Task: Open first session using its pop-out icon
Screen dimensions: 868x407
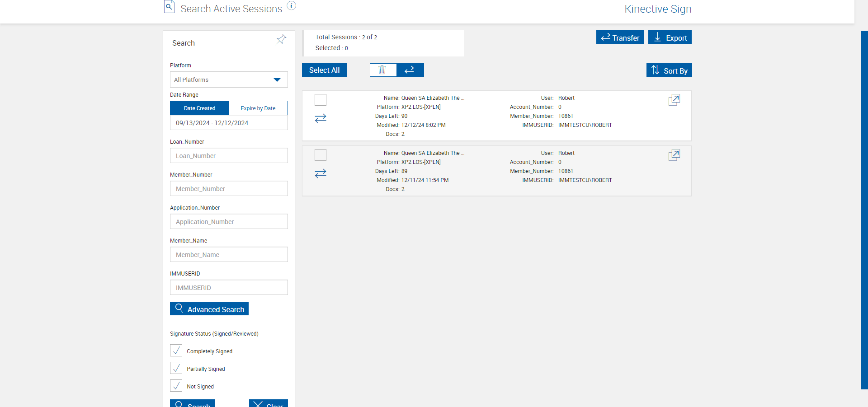Action: tap(674, 100)
